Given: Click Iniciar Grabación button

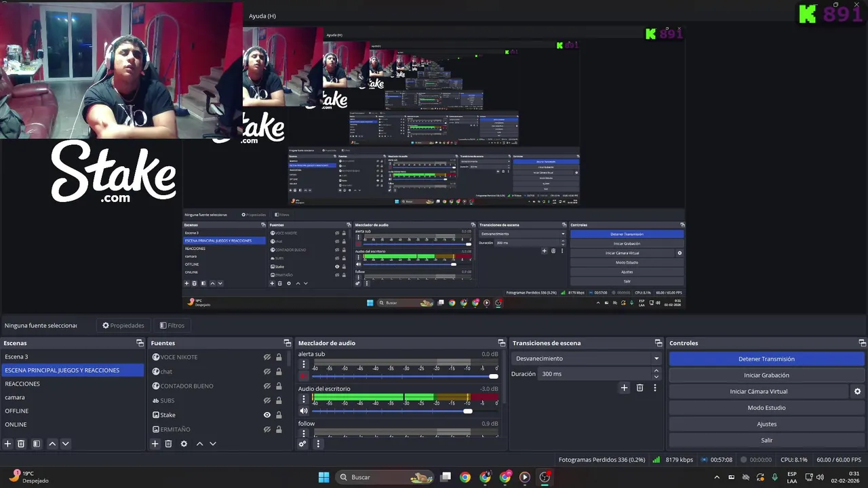Looking at the screenshot, I should click(766, 375).
